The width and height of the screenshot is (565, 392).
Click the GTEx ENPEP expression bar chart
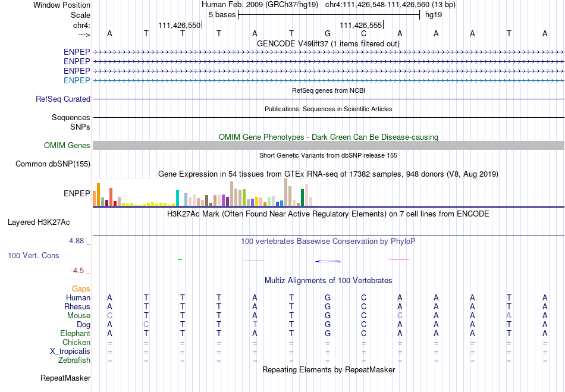pos(205,193)
